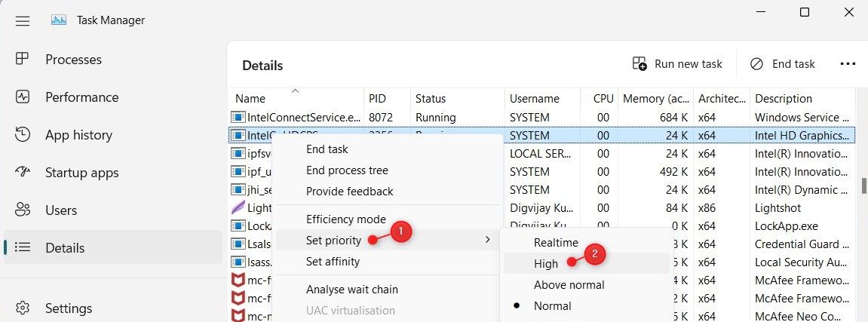The image size is (868, 322).
Task: Open Set affinity from the context menu
Action: [386, 261]
